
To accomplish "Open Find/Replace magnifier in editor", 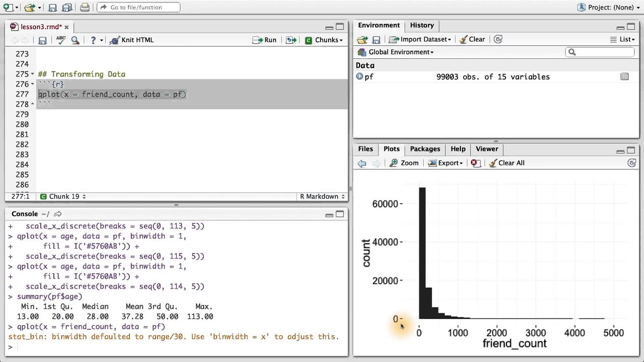I will [75, 40].
